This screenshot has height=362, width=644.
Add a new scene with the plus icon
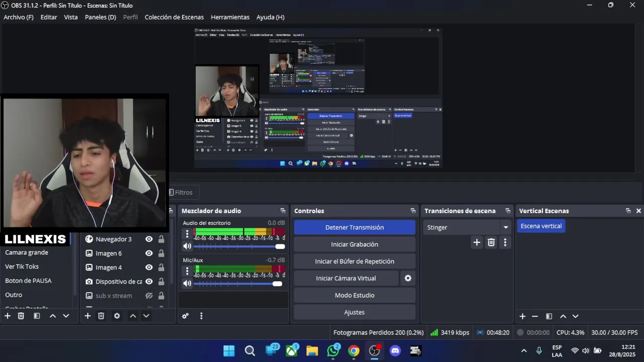(x=8, y=316)
